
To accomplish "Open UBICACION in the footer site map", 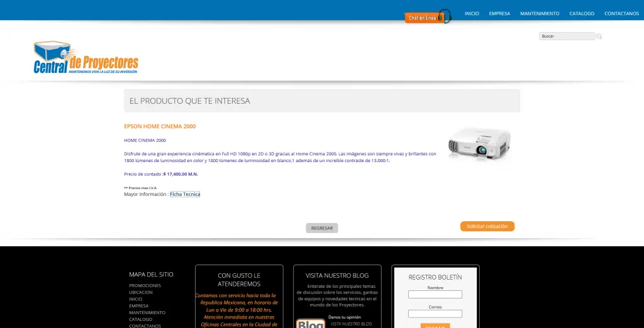I will point(141,292).
